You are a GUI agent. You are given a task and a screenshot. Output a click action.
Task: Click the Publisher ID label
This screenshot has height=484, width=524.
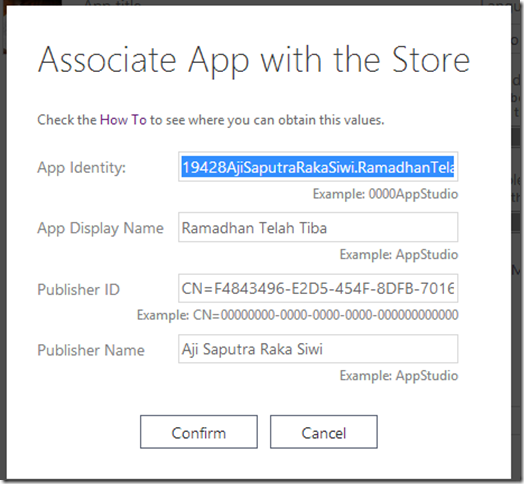point(78,289)
